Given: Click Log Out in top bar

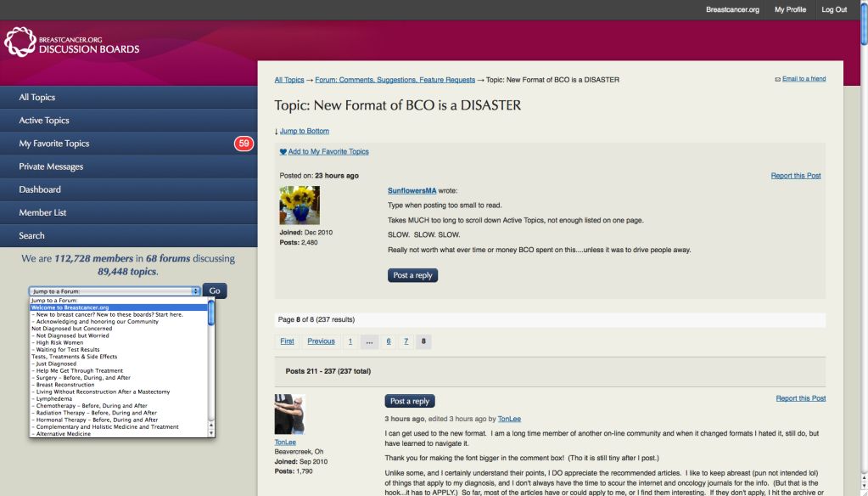Looking at the screenshot, I should click(834, 9).
